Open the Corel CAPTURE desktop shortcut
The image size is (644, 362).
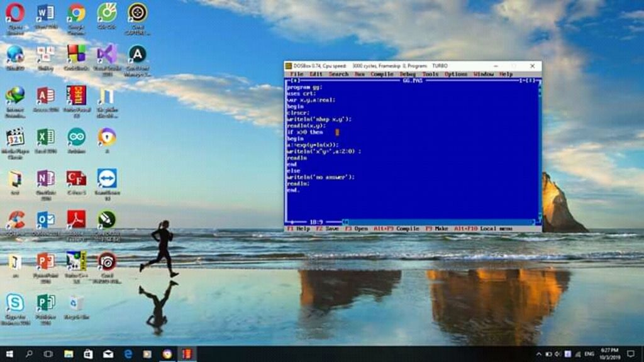coord(137,13)
